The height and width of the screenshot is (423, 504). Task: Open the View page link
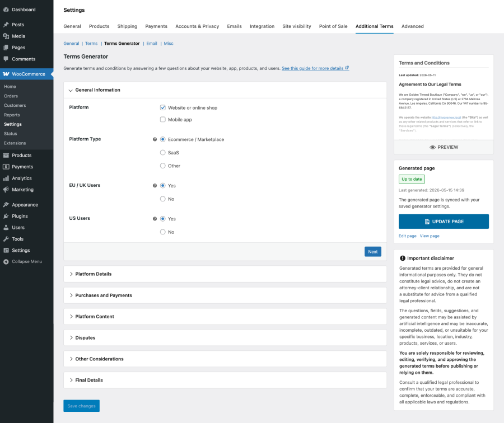[430, 236]
